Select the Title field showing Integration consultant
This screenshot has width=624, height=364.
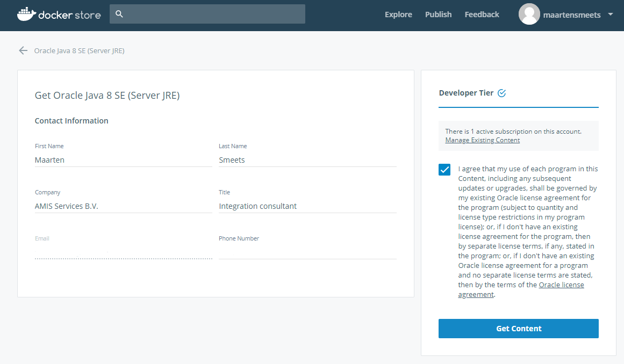coord(307,206)
